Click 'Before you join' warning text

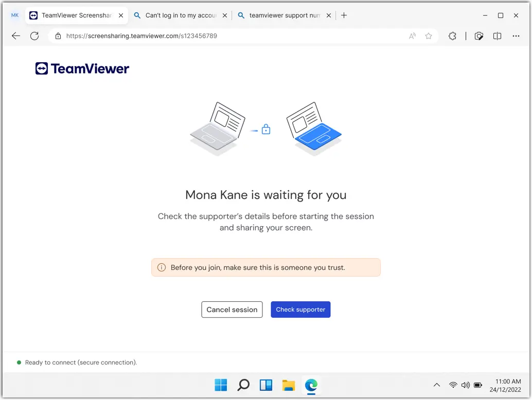click(x=258, y=267)
